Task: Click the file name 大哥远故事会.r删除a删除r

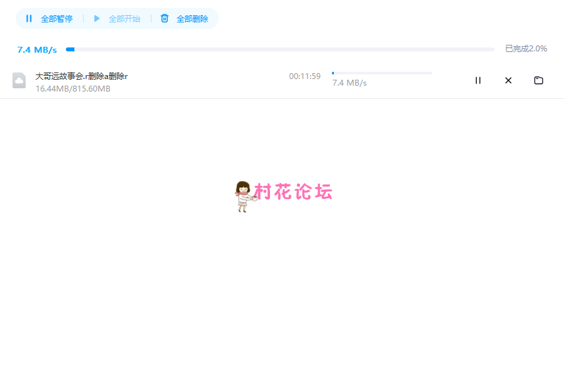Action: tap(82, 76)
